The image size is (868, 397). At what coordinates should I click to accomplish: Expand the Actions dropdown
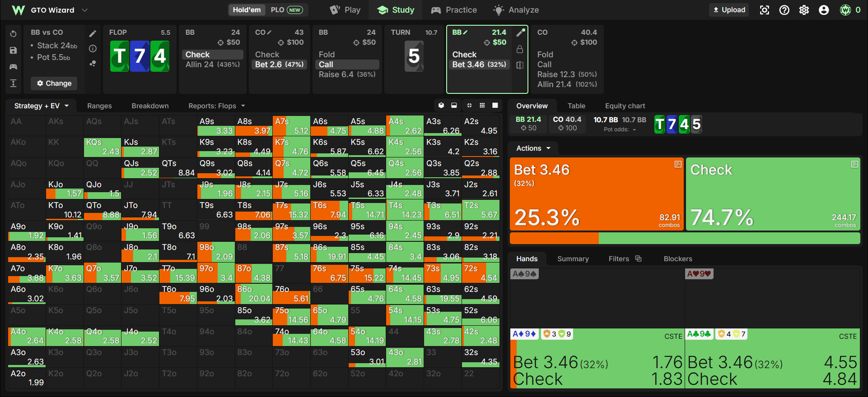(x=533, y=148)
